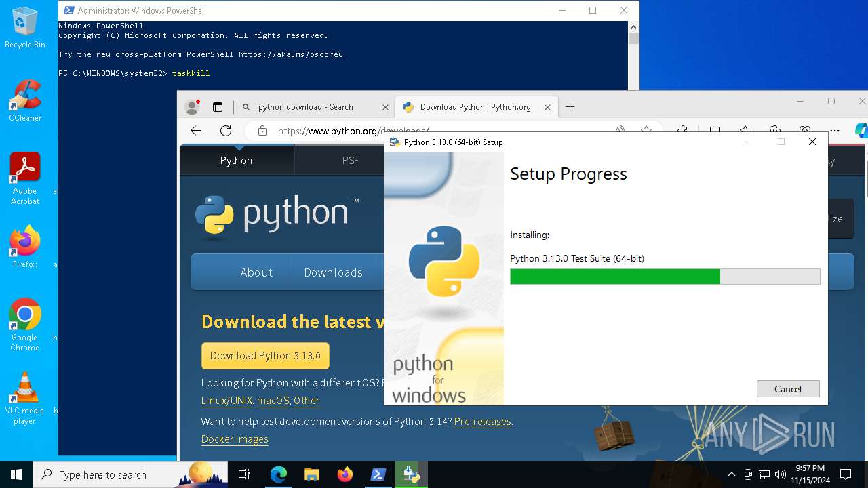The height and width of the screenshot is (488, 868).
Task: Click the Edge profile avatar icon
Action: (x=193, y=107)
